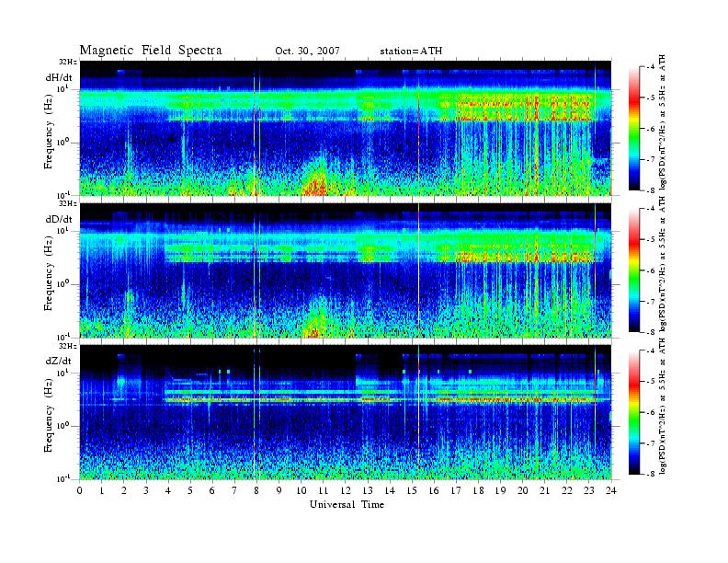This screenshot has height=563, width=728.
Task: Click hour "21" on the Universal Time axis
Action: [545, 491]
